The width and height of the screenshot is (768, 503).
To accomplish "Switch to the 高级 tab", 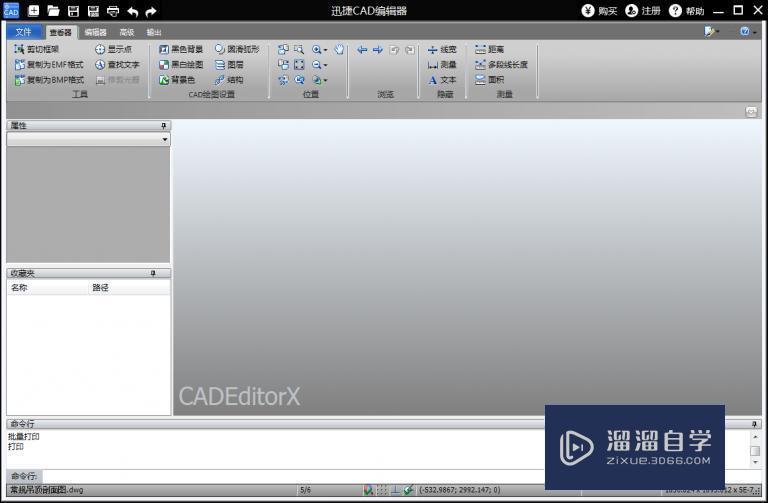I will point(127,32).
